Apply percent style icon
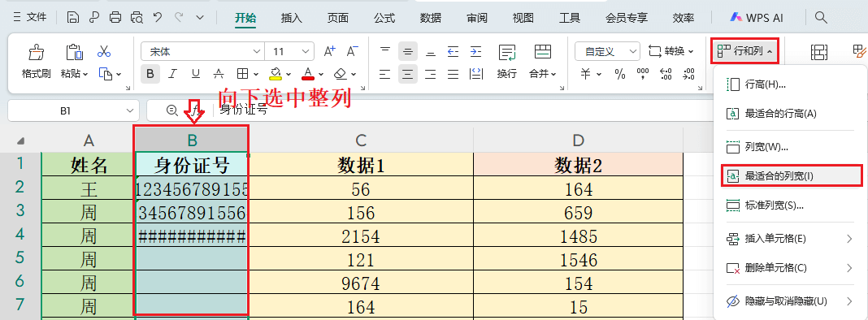868x320 pixels. pyautogui.click(x=620, y=74)
